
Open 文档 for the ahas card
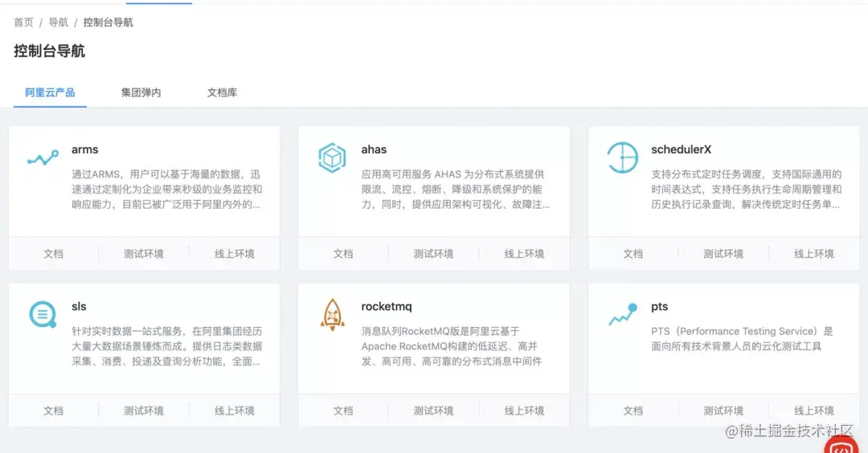click(x=342, y=254)
